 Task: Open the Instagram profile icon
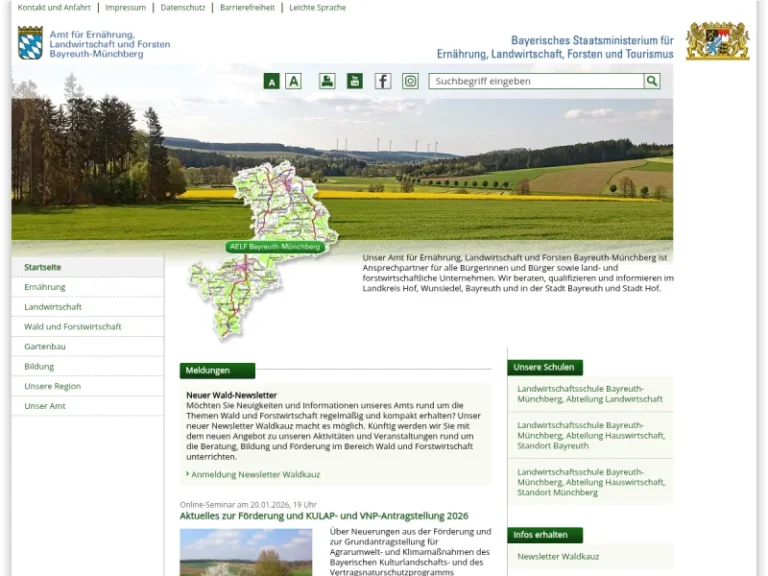click(410, 81)
